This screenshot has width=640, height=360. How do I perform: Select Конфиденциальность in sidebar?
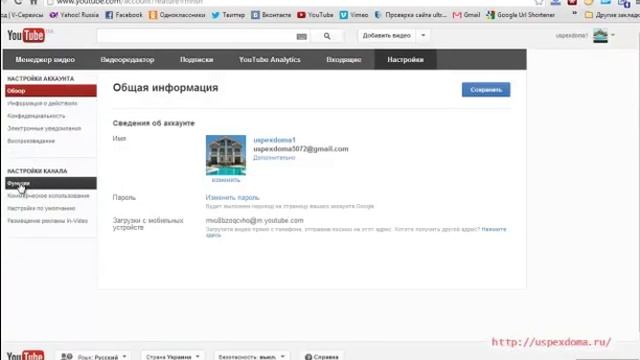pos(36,116)
